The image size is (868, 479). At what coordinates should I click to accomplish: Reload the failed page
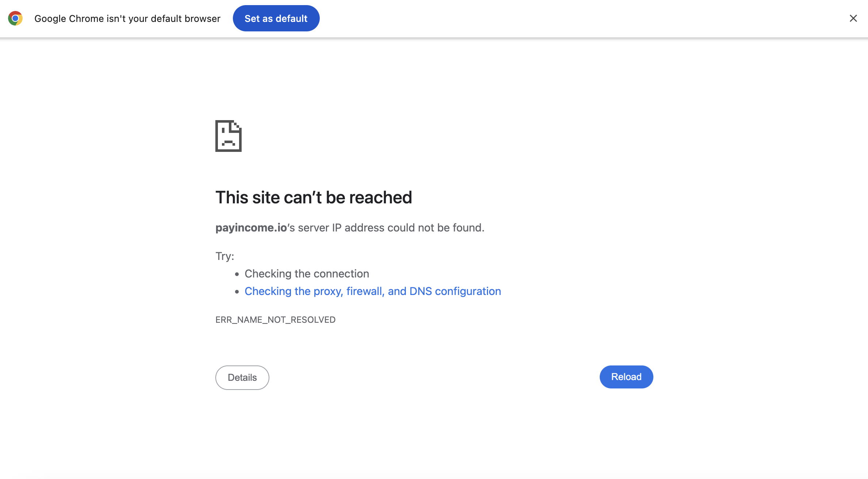626,377
